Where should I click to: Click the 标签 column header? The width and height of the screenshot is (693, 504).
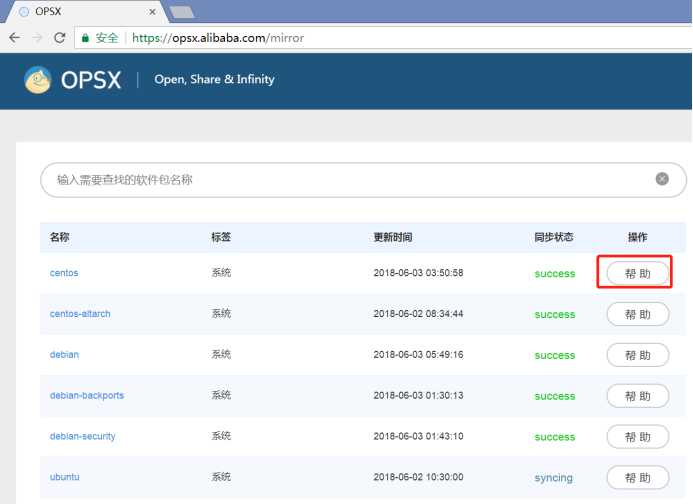click(221, 237)
